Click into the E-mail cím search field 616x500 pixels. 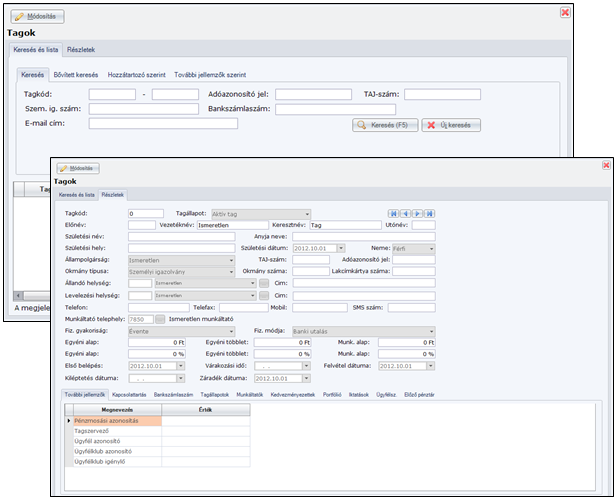pyautogui.click(x=163, y=124)
